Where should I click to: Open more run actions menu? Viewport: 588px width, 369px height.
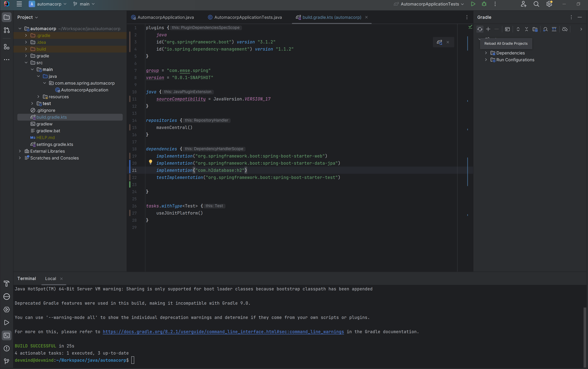[x=495, y=4]
